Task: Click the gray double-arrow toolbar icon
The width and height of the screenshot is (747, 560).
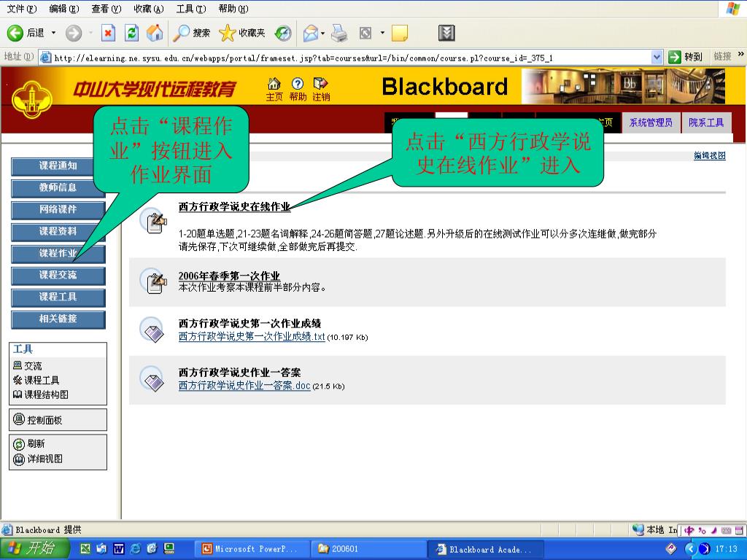Action: coord(446,33)
